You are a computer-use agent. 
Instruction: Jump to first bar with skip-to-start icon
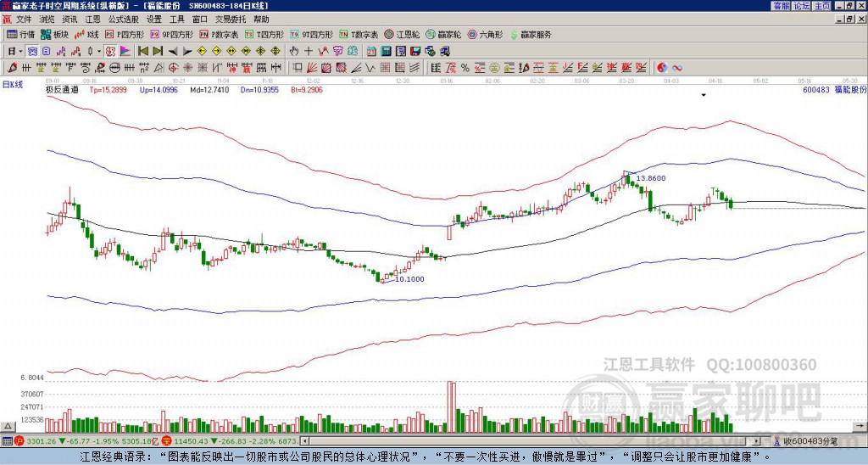tap(143, 51)
